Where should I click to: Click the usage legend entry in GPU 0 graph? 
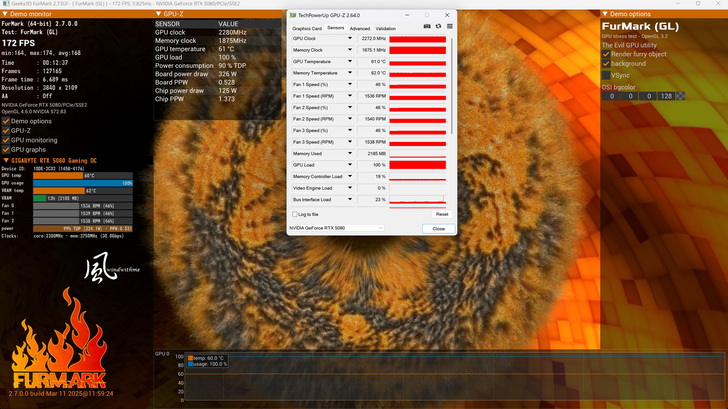point(207,364)
